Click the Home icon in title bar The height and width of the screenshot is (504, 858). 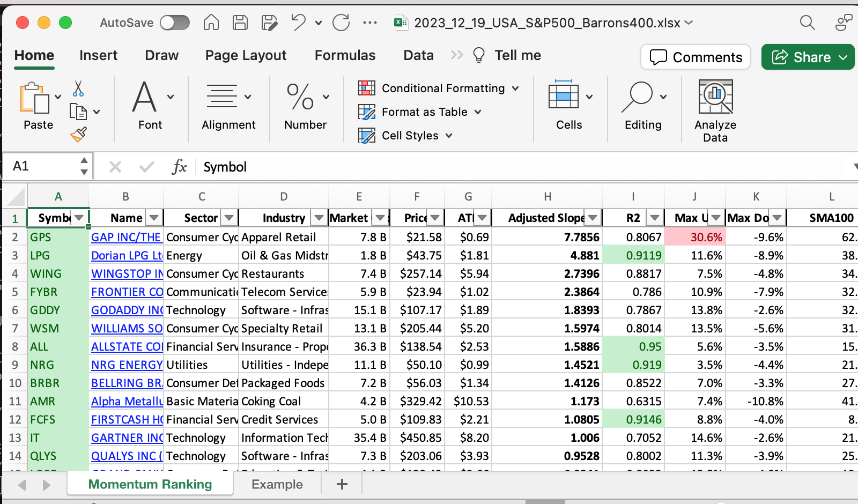tap(211, 23)
